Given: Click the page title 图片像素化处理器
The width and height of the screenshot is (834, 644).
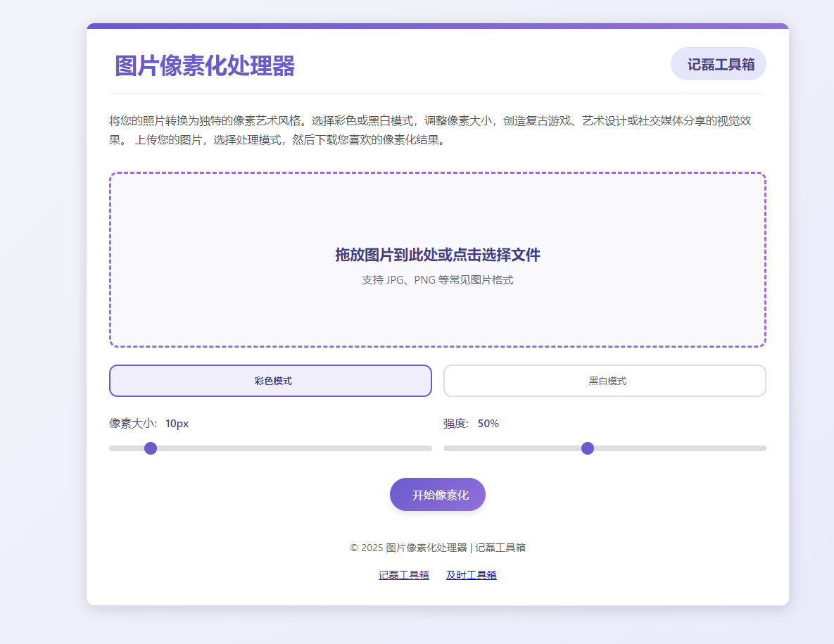Looking at the screenshot, I should [x=202, y=65].
